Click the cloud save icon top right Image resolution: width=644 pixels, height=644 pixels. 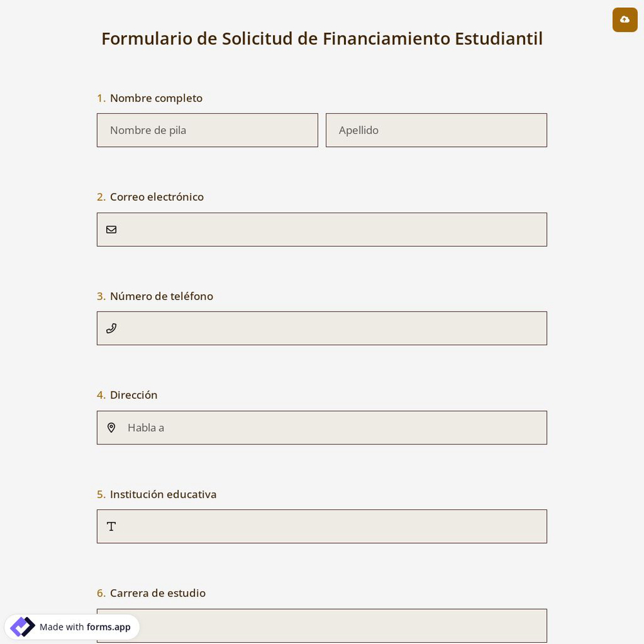625,19
